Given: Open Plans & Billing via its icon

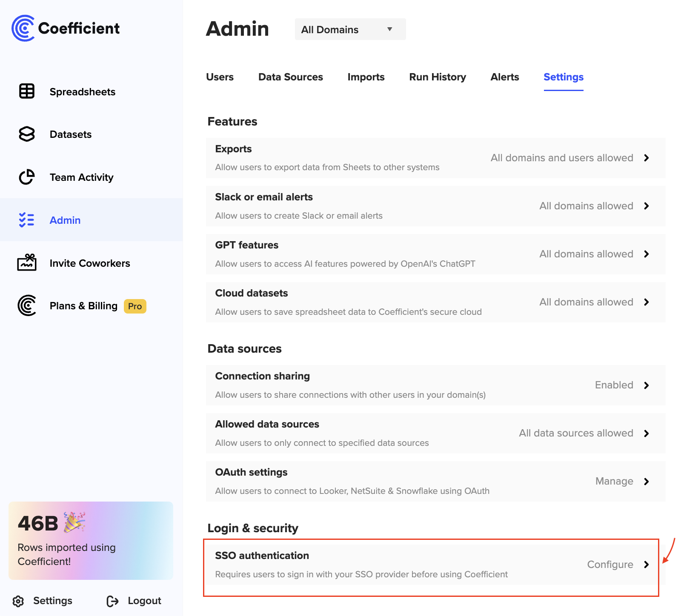Looking at the screenshot, I should pyautogui.click(x=27, y=306).
